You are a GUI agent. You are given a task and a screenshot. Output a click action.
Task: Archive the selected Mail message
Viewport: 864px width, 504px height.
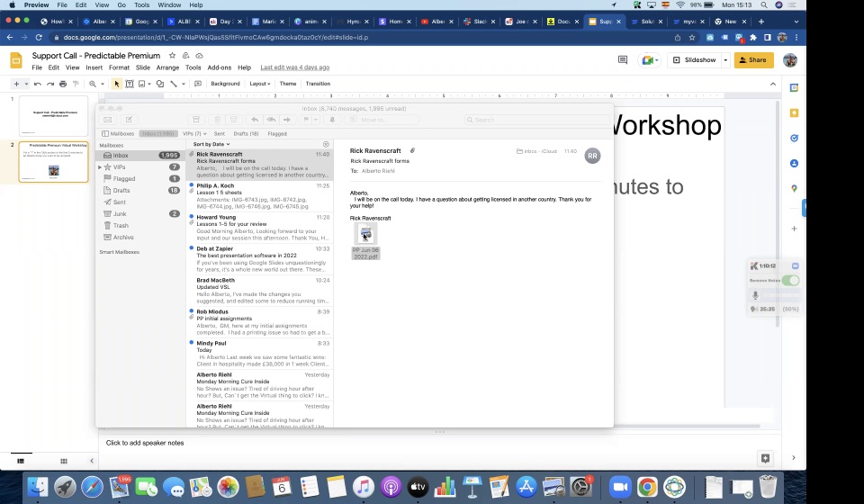click(x=195, y=120)
